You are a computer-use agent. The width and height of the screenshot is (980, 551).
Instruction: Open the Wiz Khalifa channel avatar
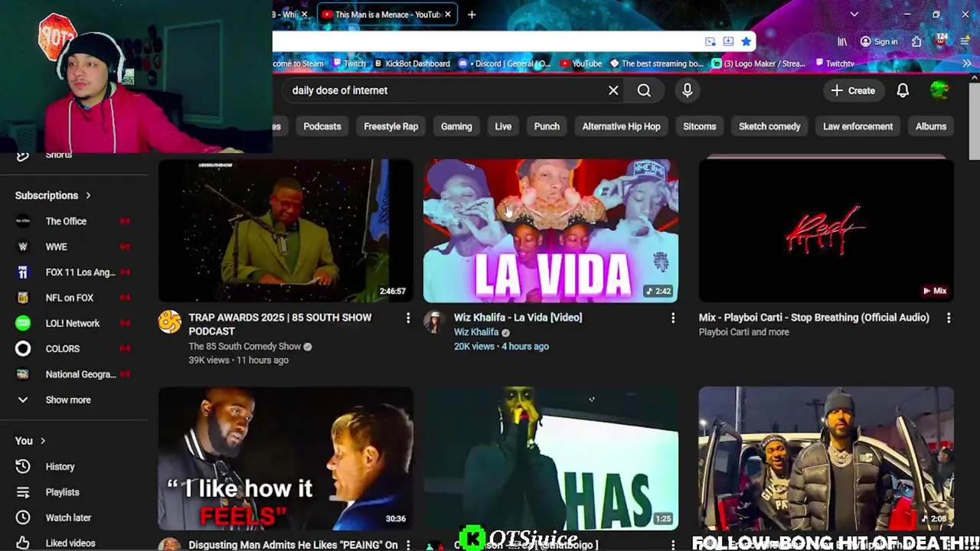(x=435, y=322)
